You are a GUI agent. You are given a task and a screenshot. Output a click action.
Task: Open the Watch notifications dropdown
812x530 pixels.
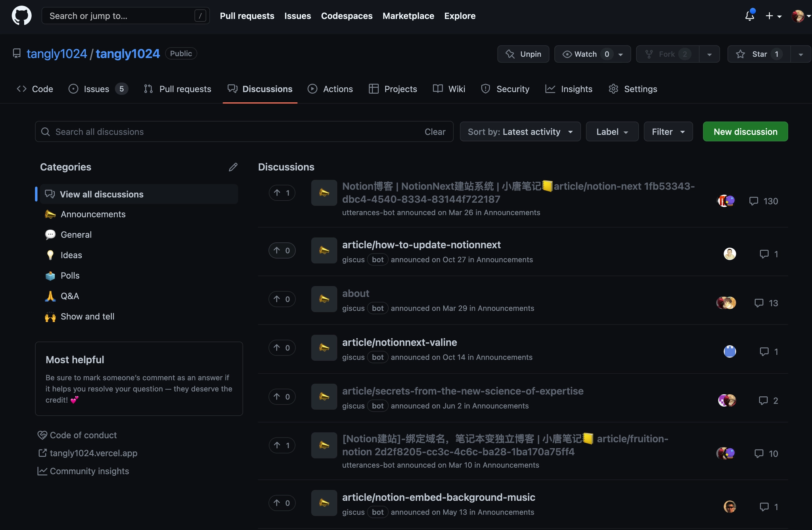tap(592, 54)
